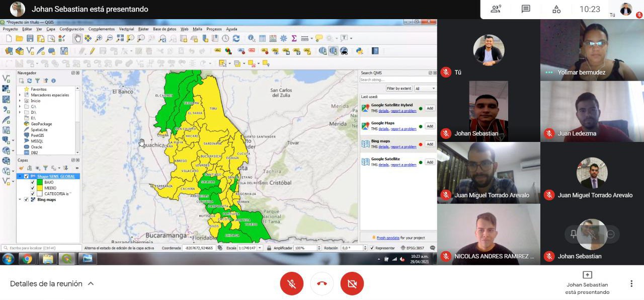Open project using the yellow folder icon
This screenshot has height=300, width=644.
coord(19,38)
